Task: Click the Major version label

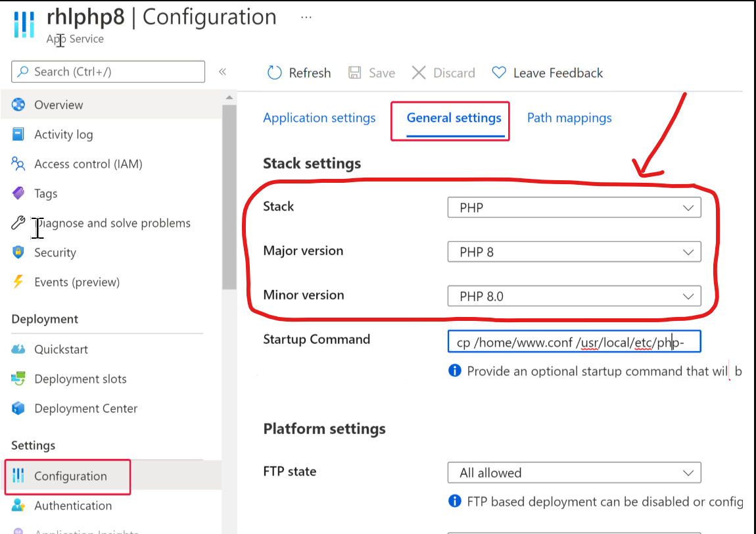Action: click(303, 251)
